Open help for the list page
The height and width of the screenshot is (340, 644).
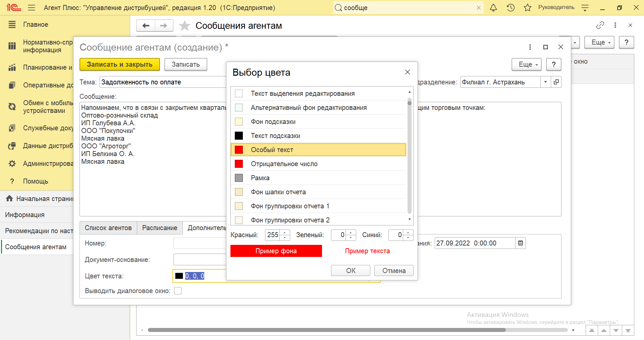[626, 42]
